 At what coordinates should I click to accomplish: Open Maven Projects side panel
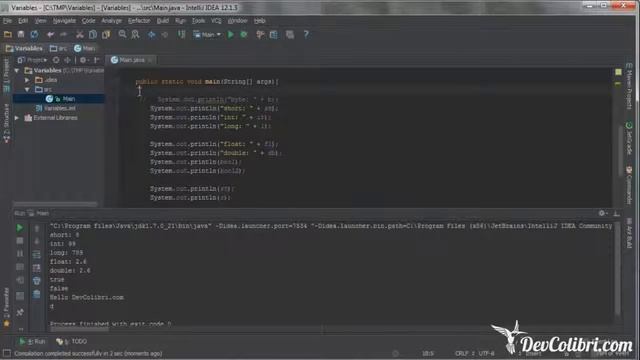coord(629,86)
